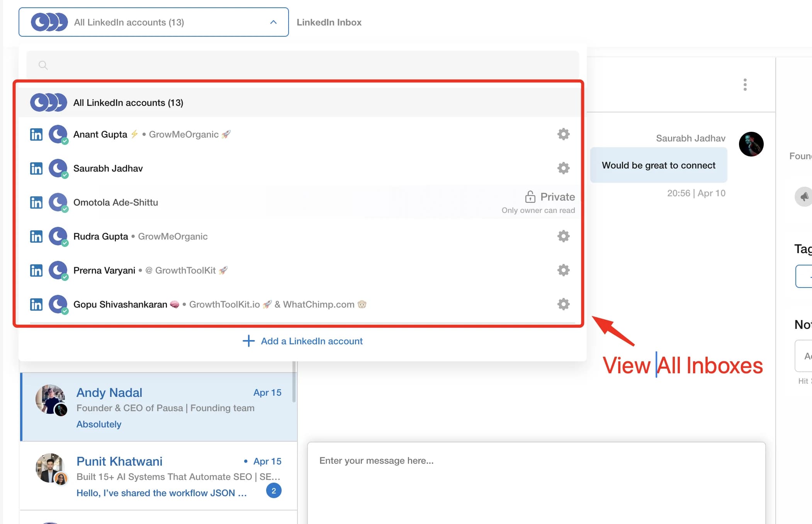Collapse the All LinkedIn accounts dropdown chevron
Viewport: 812px width, 524px height.
[274, 22]
